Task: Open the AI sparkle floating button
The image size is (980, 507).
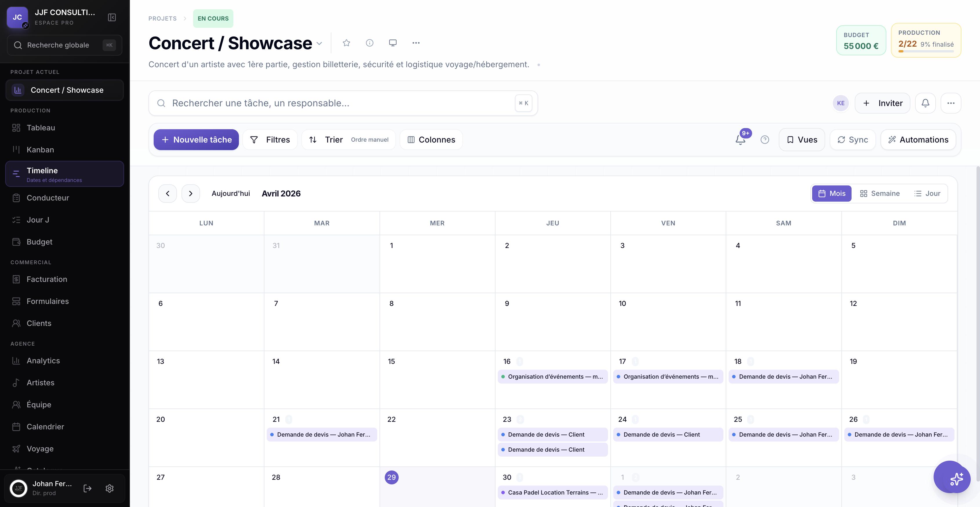Action: coord(952,477)
